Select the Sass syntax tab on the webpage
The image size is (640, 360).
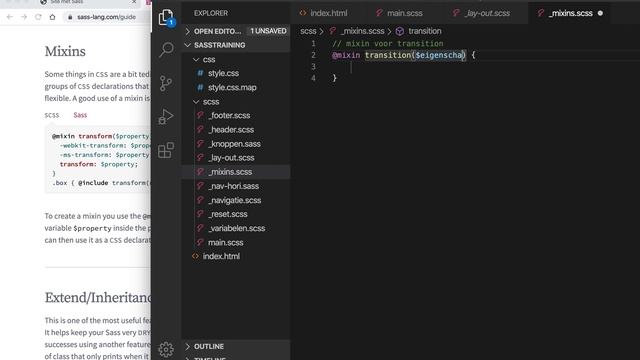80,115
